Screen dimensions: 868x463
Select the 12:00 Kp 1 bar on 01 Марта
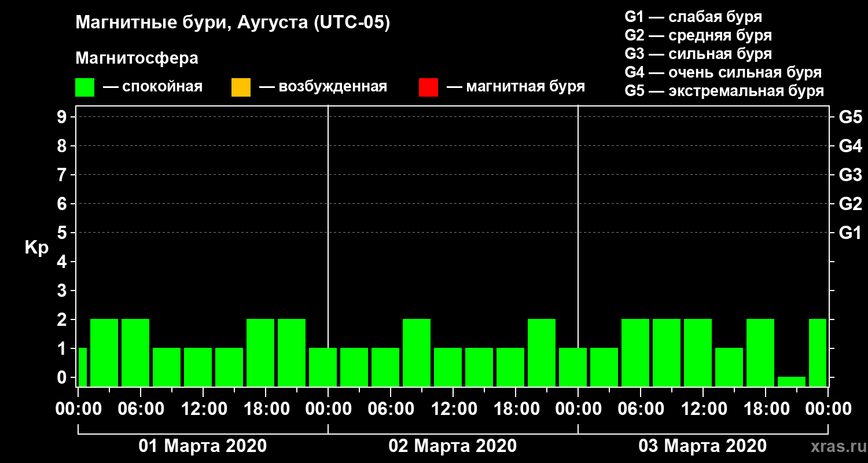(x=198, y=367)
